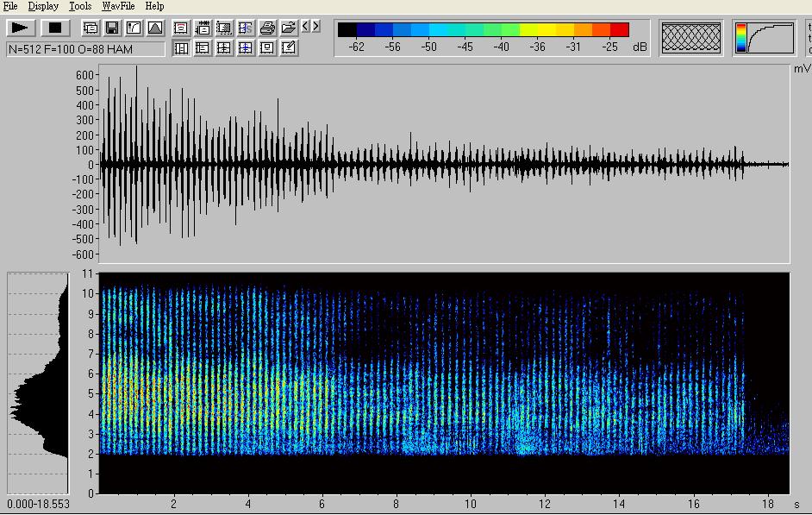Open the File menu
This screenshot has width=812, height=515.
pos(10,6)
